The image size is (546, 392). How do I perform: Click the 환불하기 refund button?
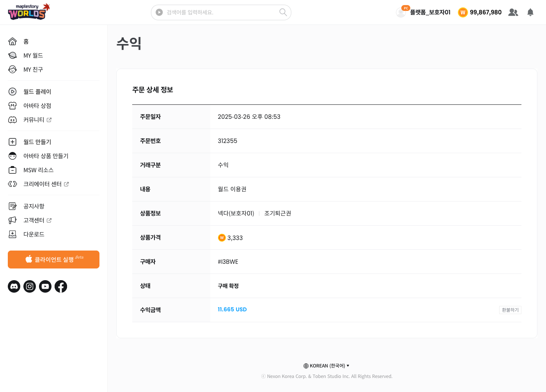[x=510, y=310]
